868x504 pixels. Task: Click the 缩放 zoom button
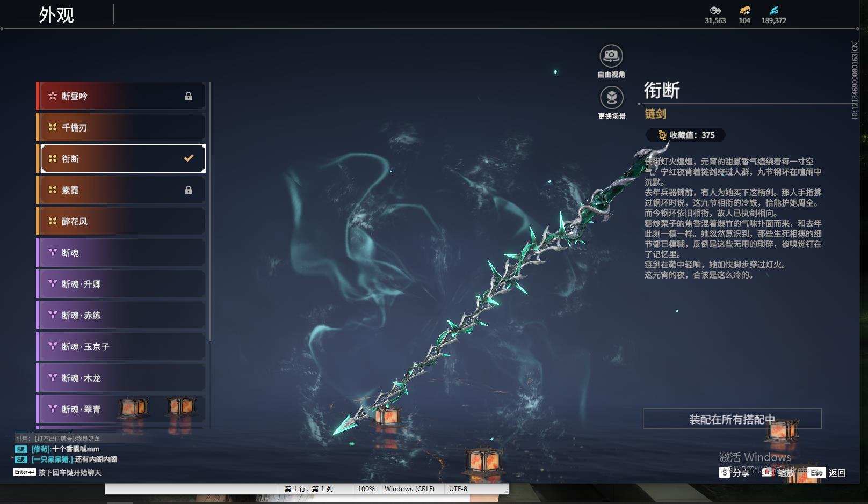779,472
